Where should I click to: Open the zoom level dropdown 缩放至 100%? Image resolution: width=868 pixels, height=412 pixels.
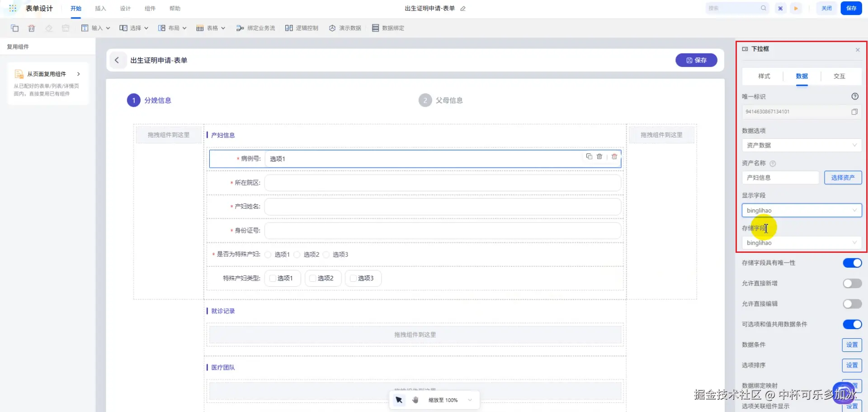click(450, 400)
